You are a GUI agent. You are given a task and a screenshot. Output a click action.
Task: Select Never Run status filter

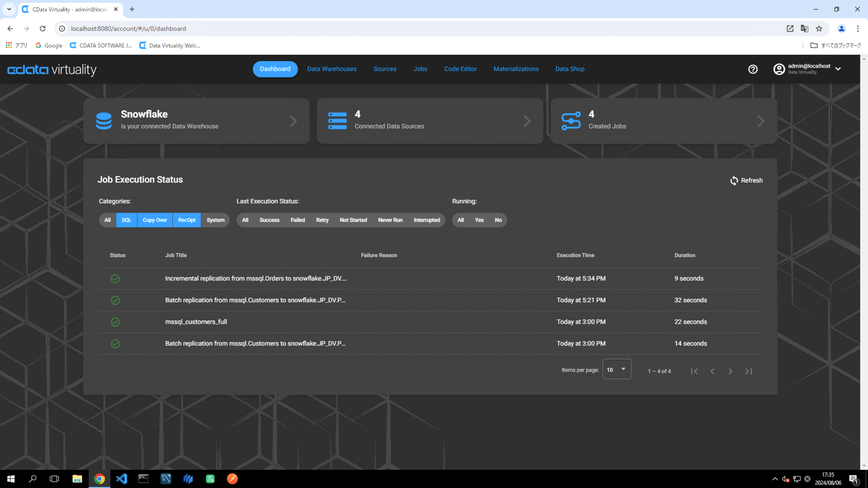(390, 220)
